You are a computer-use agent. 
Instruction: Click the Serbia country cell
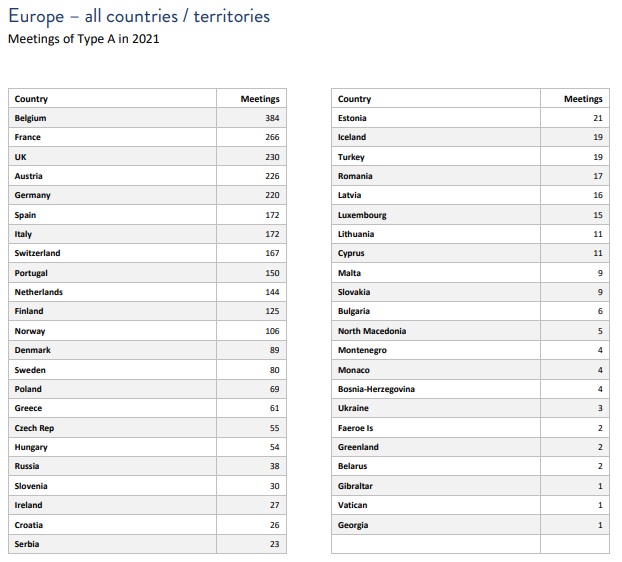tap(28, 544)
